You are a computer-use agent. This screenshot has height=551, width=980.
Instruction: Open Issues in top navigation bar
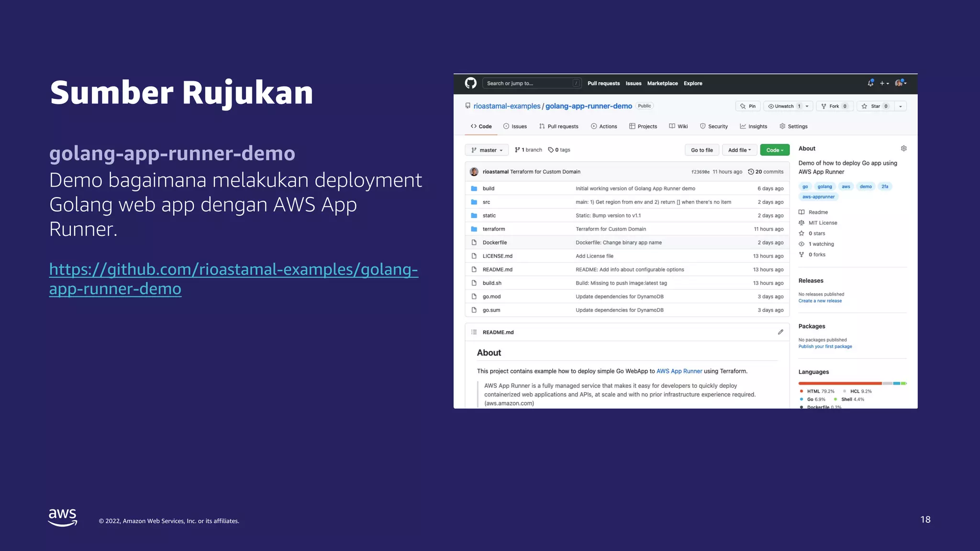[x=634, y=83]
